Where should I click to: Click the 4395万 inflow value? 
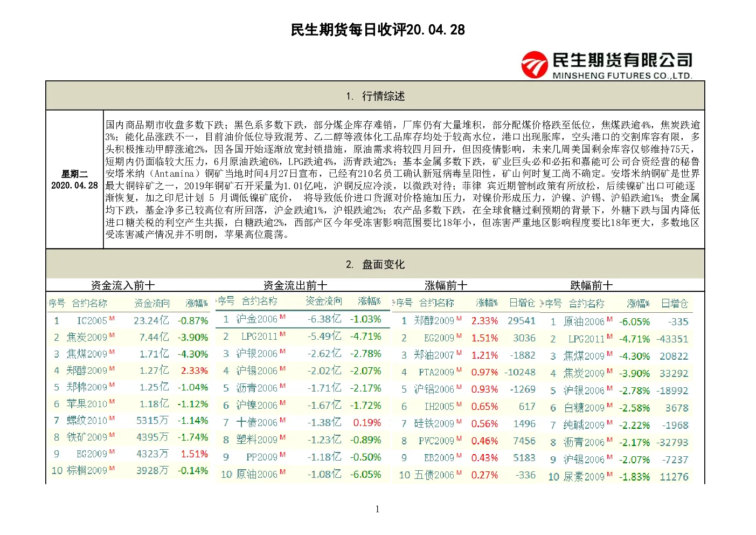pos(152,437)
